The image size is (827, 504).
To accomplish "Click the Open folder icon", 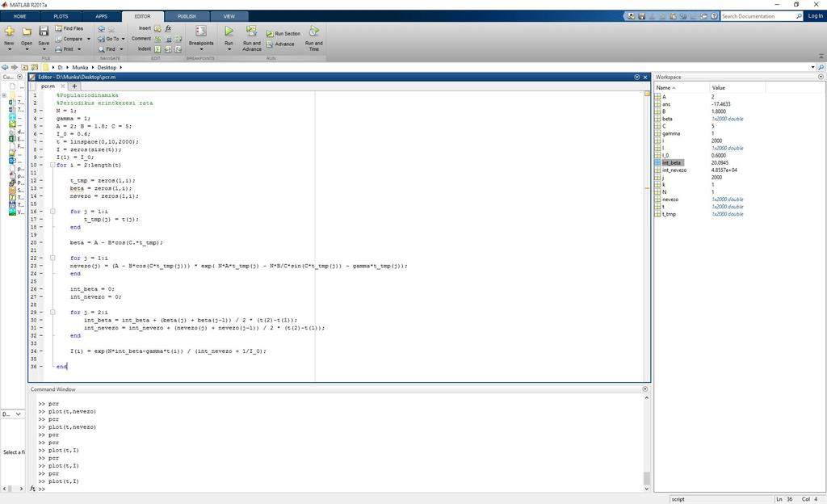I will [27, 31].
